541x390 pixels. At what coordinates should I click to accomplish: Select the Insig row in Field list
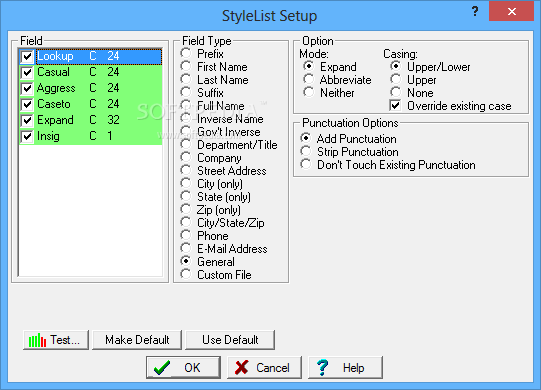tap(99, 136)
